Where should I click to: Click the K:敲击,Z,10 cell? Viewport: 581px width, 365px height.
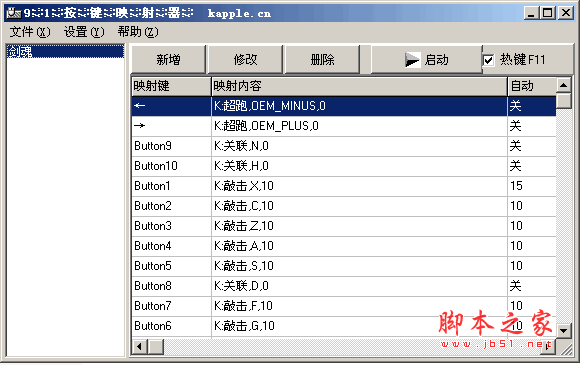pos(359,226)
